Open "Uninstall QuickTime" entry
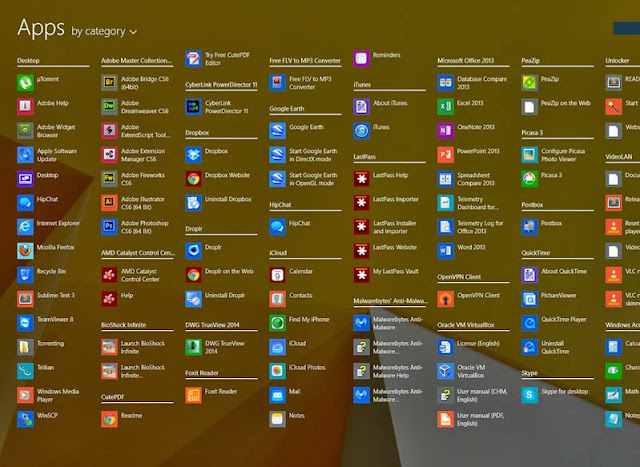This screenshot has height=467, width=640. tap(546, 347)
